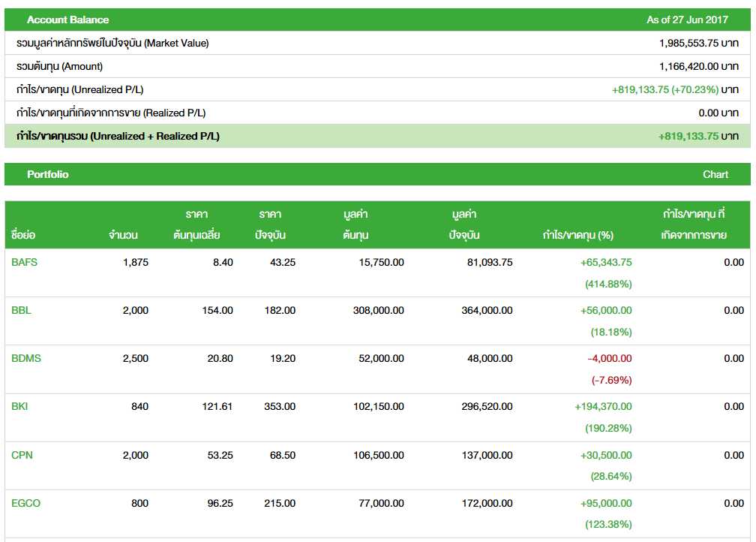Viewport: 756px width, 542px height.
Task: Click BAFS market value 81,093.75
Action: 490,262
